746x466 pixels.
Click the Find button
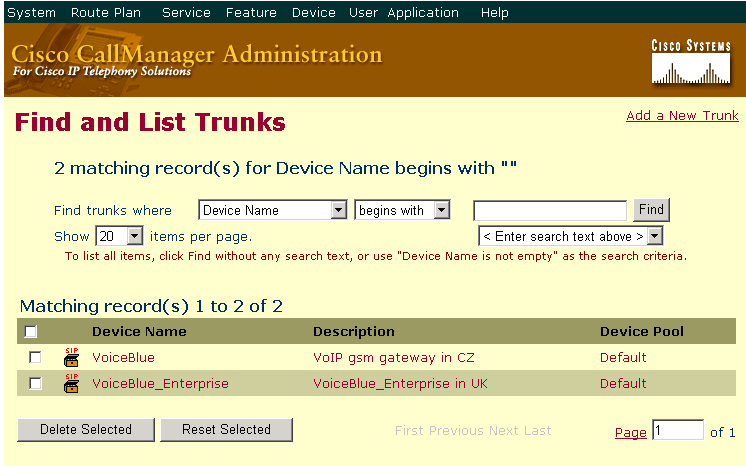click(x=651, y=210)
